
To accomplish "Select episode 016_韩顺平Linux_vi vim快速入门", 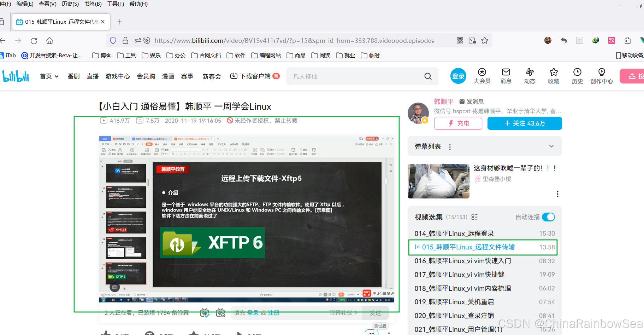I will 462,261.
